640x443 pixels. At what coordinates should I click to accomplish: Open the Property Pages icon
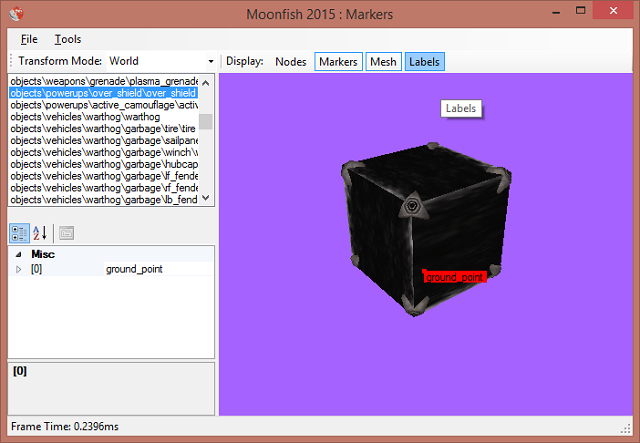67,232
